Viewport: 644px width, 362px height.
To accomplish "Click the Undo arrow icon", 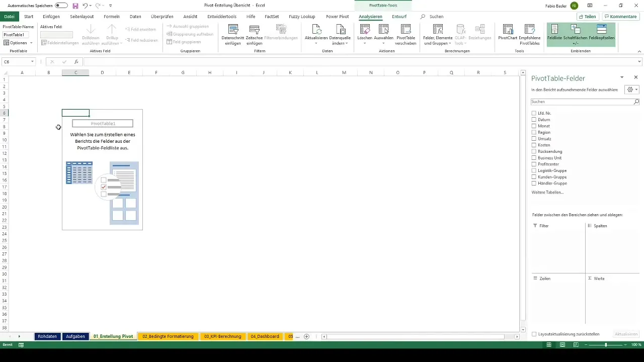I will tap(85, 5).
